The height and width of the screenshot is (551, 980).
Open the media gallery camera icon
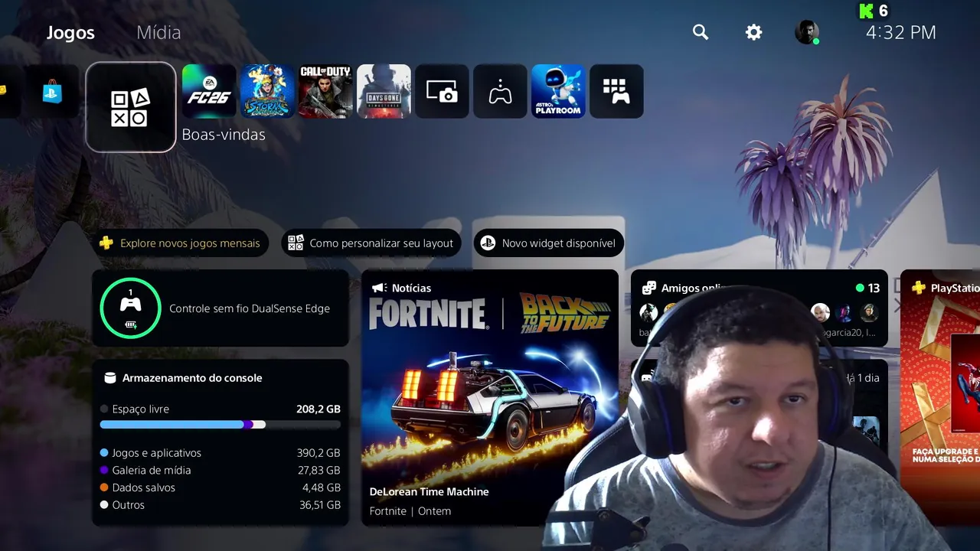click(442, 91)
